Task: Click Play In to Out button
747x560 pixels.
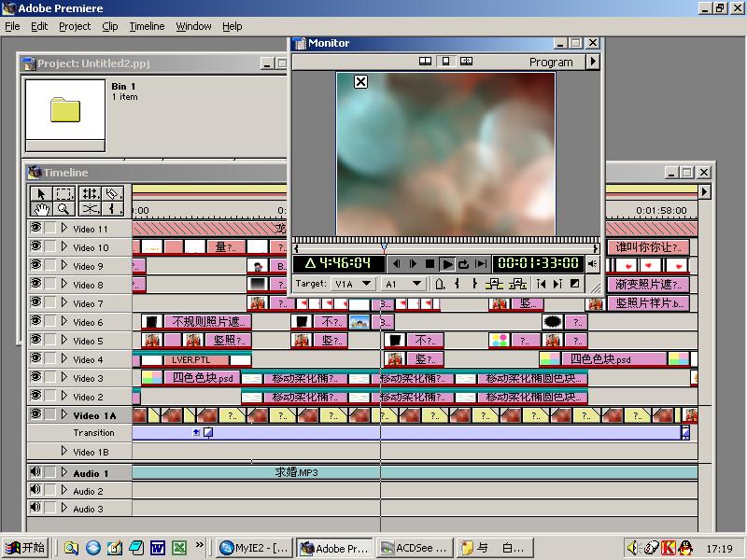Action: (x=481, y=263)
